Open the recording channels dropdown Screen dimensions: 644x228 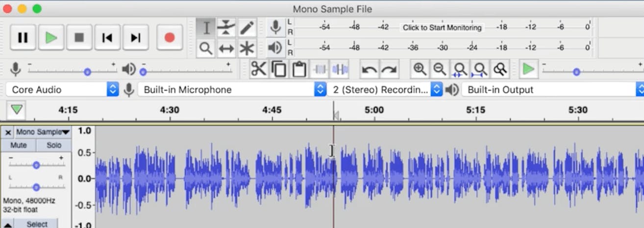pos(386,90)
